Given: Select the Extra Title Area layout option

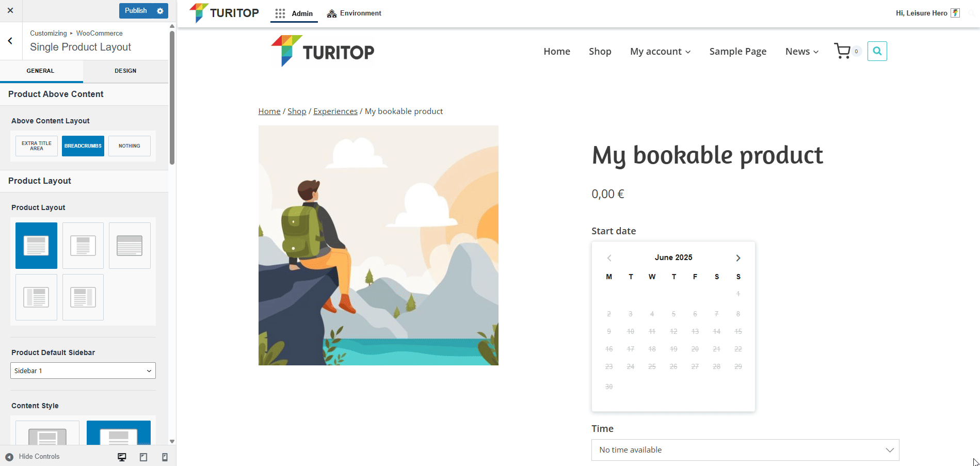Looking at the screenshot, I should 37,146.
